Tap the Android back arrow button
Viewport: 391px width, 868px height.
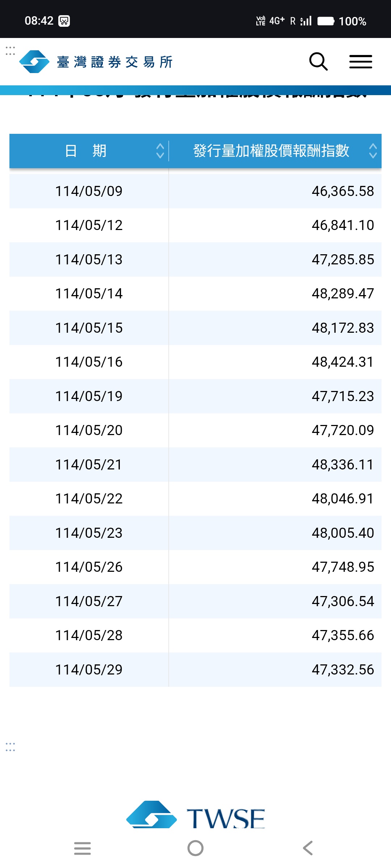[x=308, y=848]
